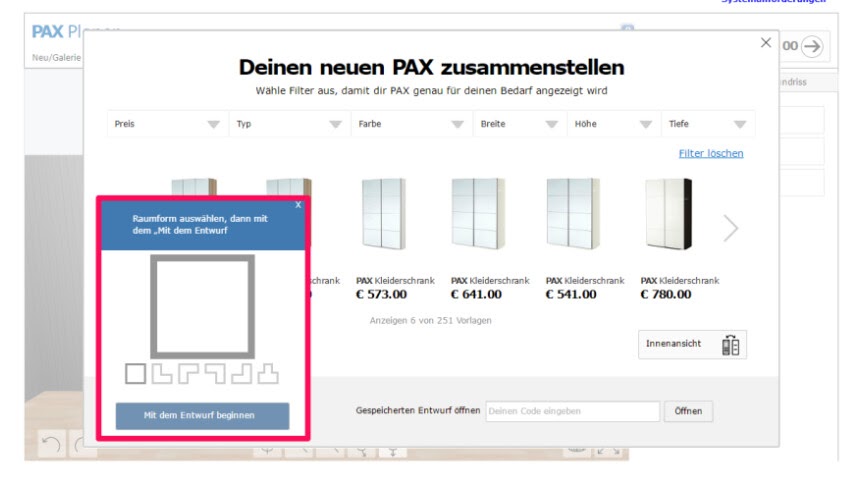
Task: Focus the 'Deinen Code eingeben' input field
Action: [x=573, y=411]
